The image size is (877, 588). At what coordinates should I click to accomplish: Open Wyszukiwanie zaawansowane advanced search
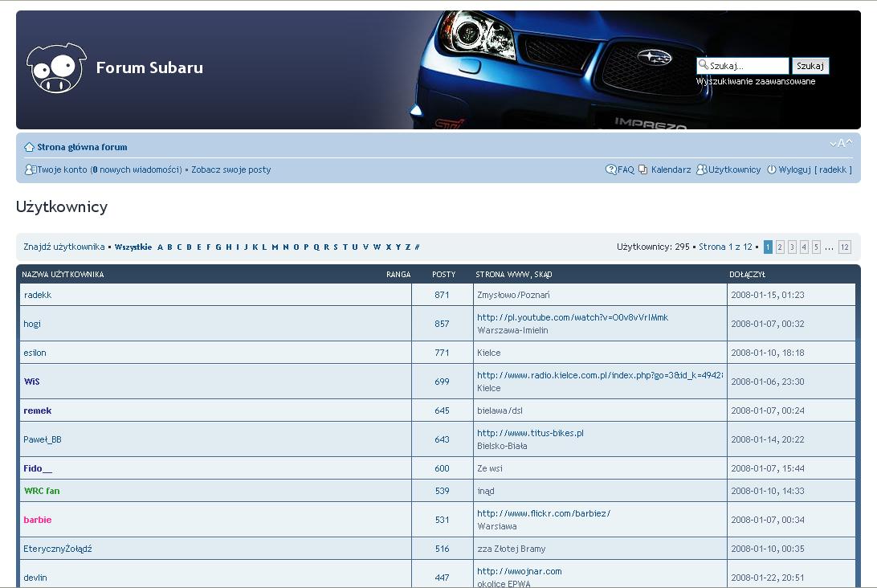tap(755, 81)
